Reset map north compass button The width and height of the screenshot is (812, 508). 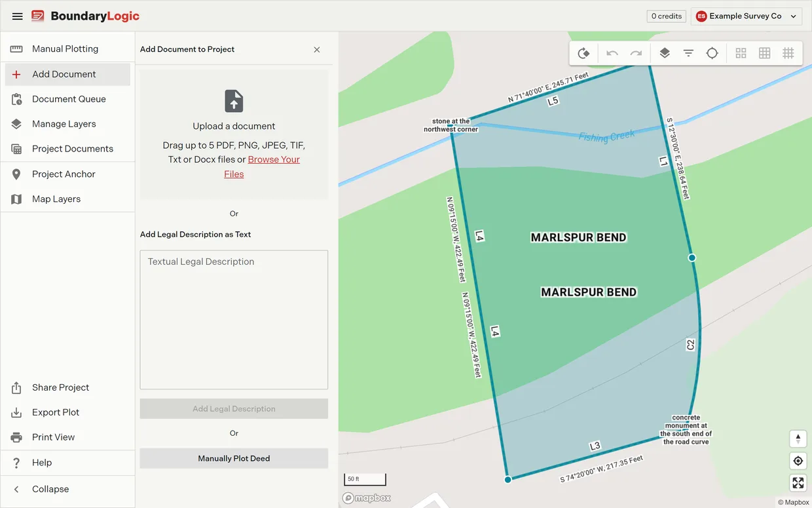coord(798,439)
